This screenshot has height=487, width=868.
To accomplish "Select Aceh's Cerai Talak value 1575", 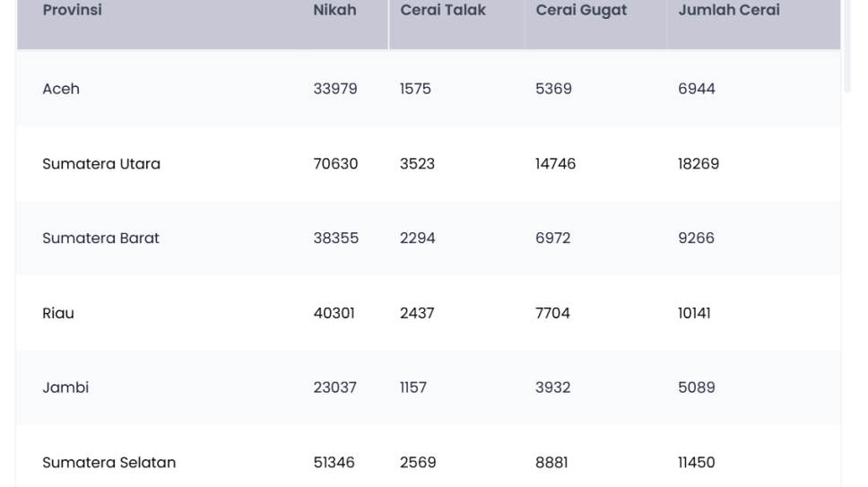I will tap(415, 89).
